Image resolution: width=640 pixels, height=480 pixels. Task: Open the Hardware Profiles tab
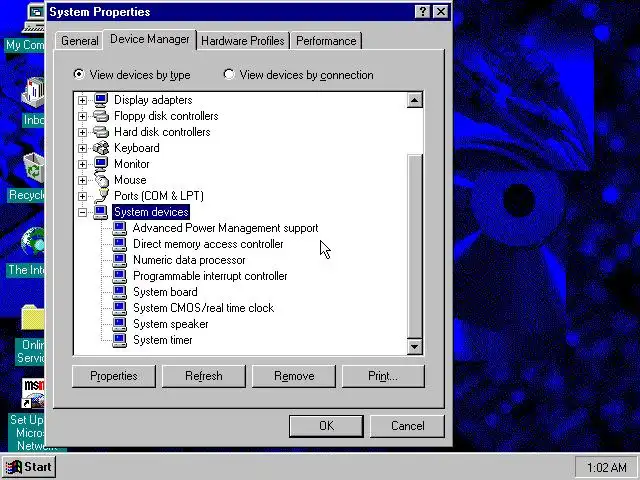click(243, 41)
